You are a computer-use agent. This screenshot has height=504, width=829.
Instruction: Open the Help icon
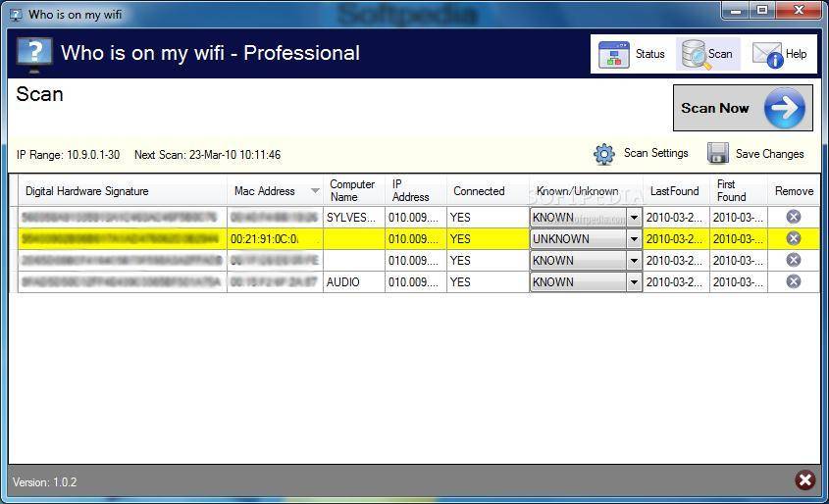767,55
